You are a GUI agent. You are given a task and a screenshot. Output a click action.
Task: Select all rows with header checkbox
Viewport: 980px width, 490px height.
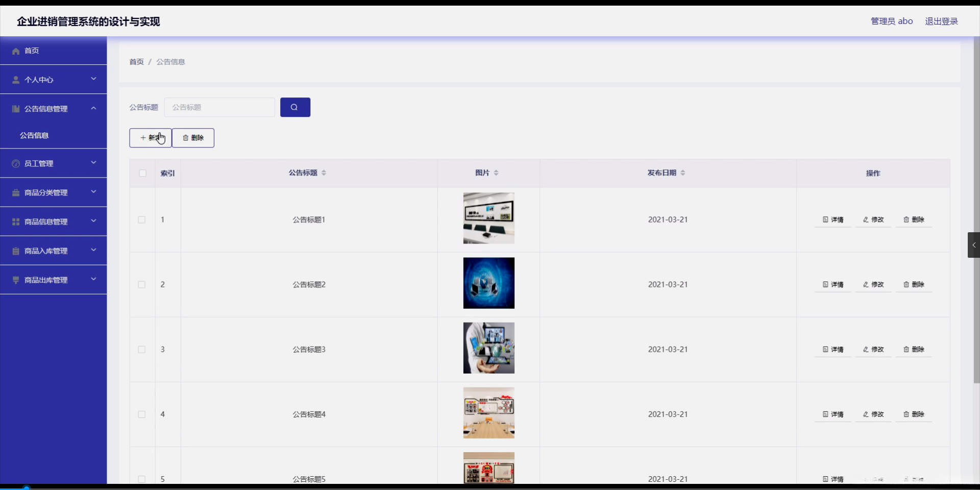(x=142, y=173)
